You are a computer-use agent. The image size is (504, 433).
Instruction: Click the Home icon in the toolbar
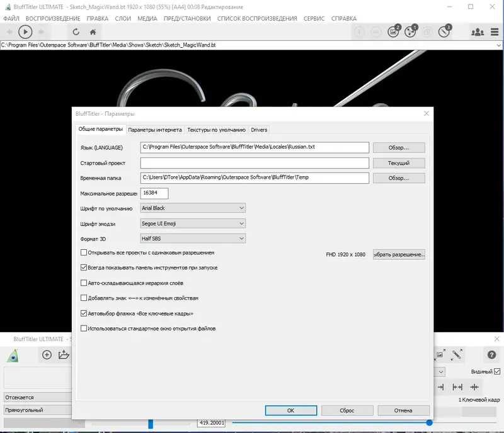93,32
